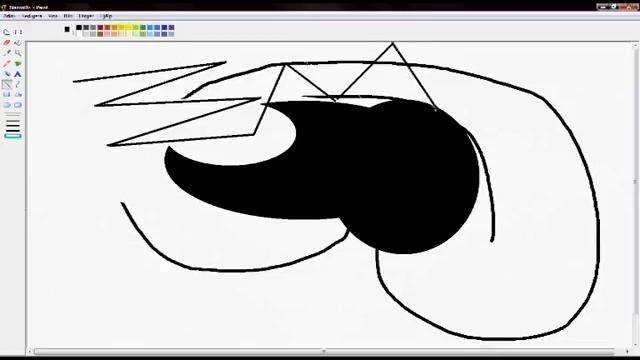Select the Eraser tool

pyautogui.click(x=7, y=42)
